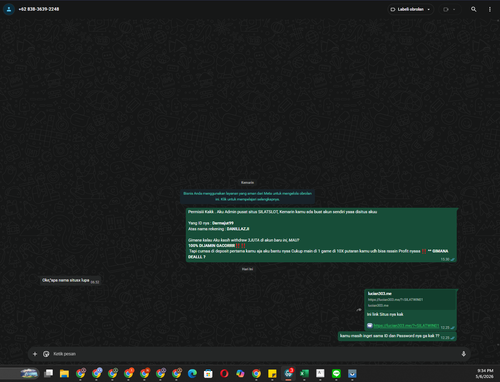Open the contact profile avatar icon
Screen dimensions: 500x382
click(x=9, y=9)
